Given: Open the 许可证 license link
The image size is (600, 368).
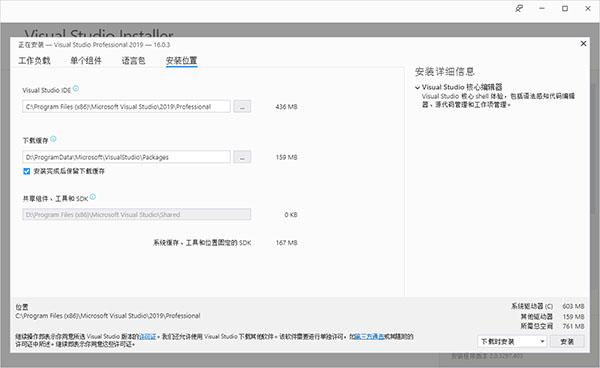Looking at the screenshot, I should [x=147, y=337].
